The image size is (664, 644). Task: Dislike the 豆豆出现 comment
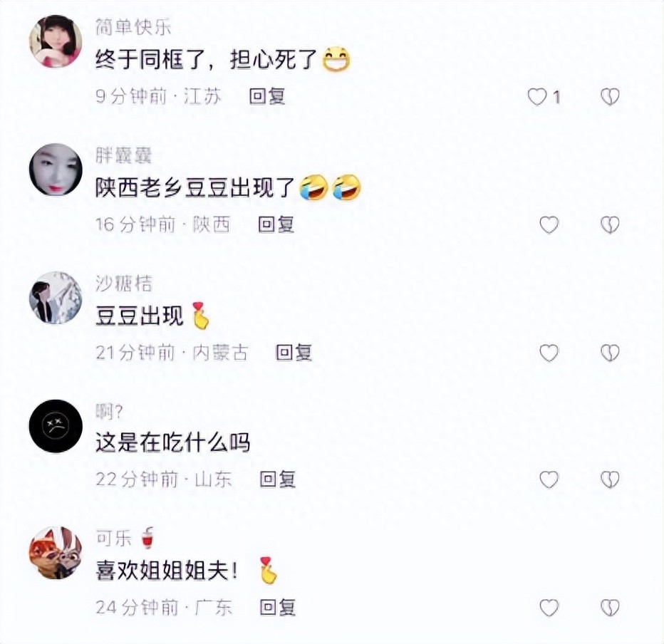[610, 353]
